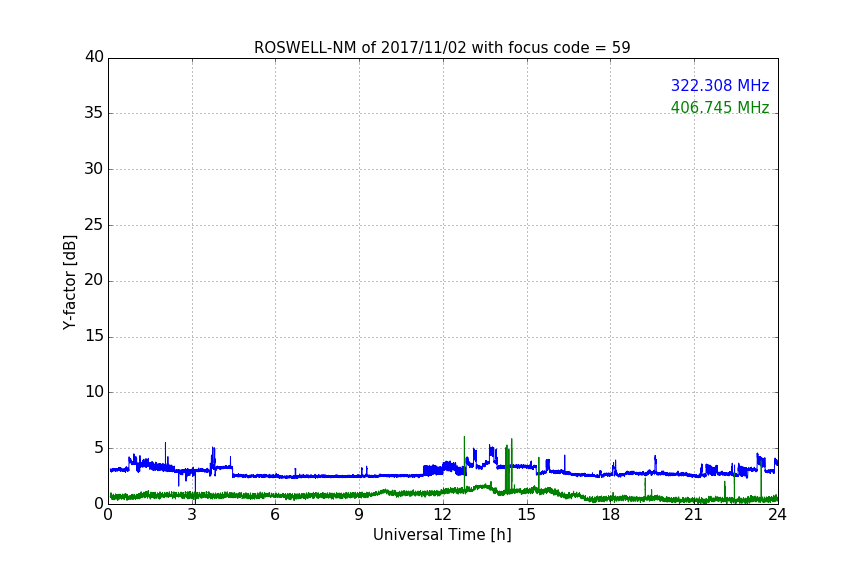Click x-axis tick label 18
This screenshot has height=576, width=864.
point(611,515)
